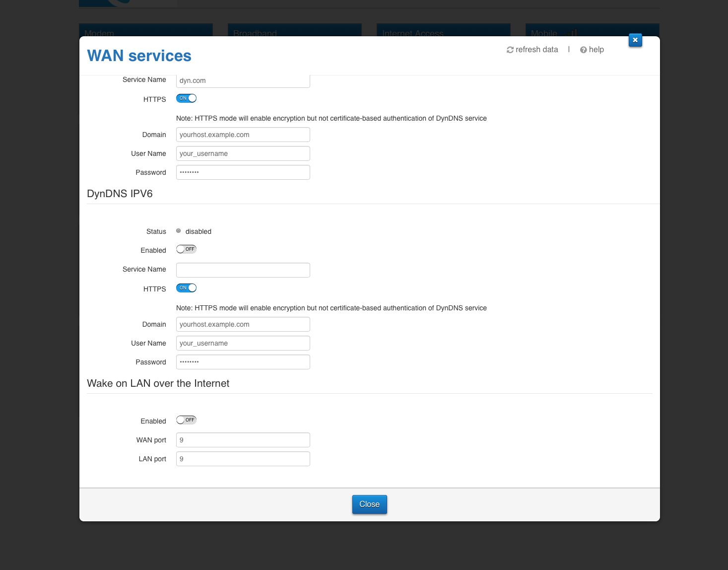This screenshot has width=728, height=570.
Task: Close the WAN services dialog via X icon
Action: [635, 40]
